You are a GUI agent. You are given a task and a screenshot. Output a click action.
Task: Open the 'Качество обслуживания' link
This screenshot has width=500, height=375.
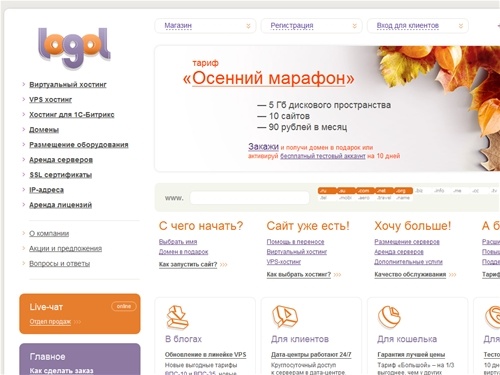[x=410, y=274]
